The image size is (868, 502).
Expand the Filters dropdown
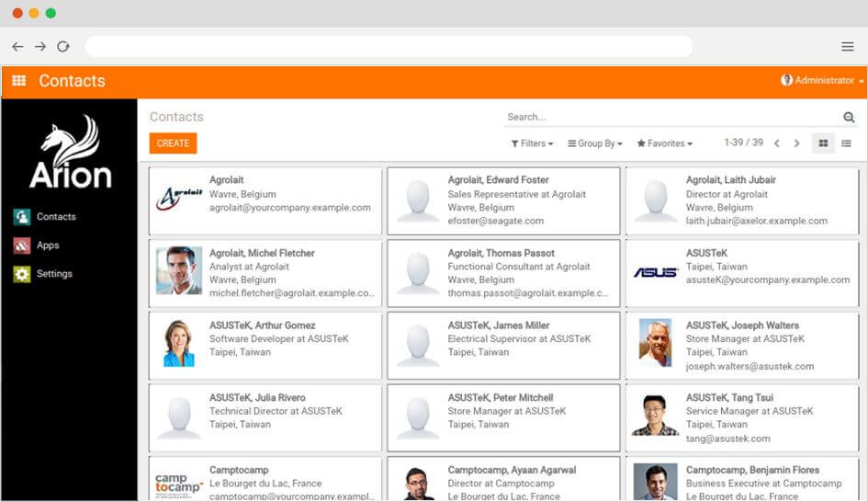click(532, 143)
